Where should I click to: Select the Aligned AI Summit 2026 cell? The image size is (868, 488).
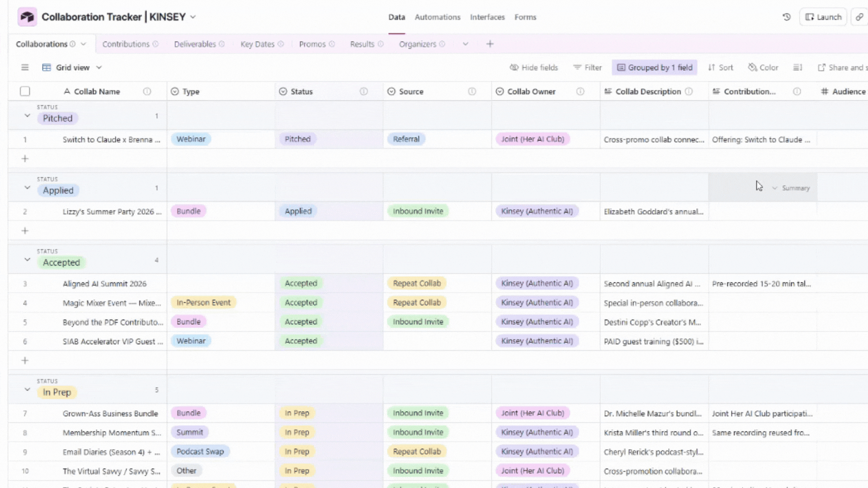tap(104, 284)
